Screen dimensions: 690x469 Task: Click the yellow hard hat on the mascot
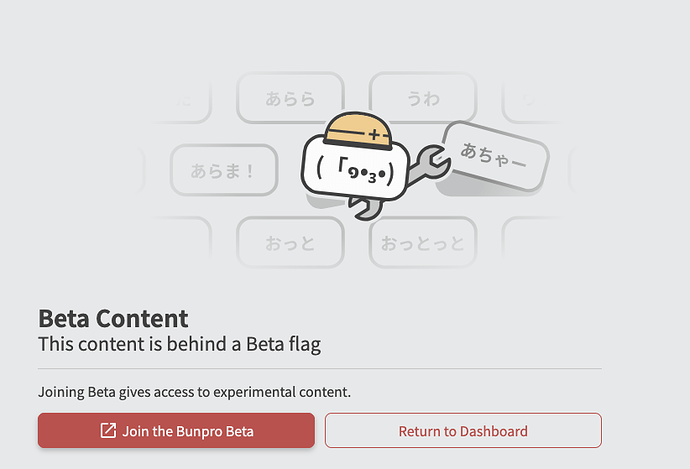358,128
